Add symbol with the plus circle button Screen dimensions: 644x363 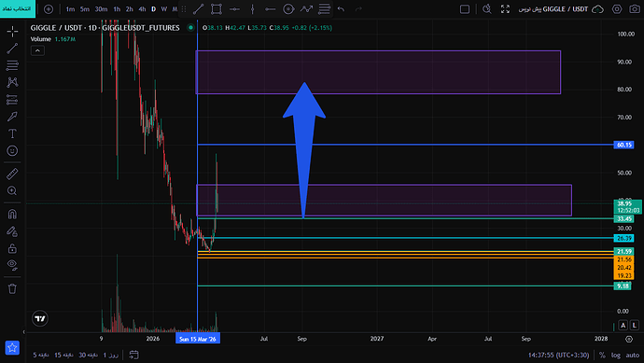(x=49, y=9)
